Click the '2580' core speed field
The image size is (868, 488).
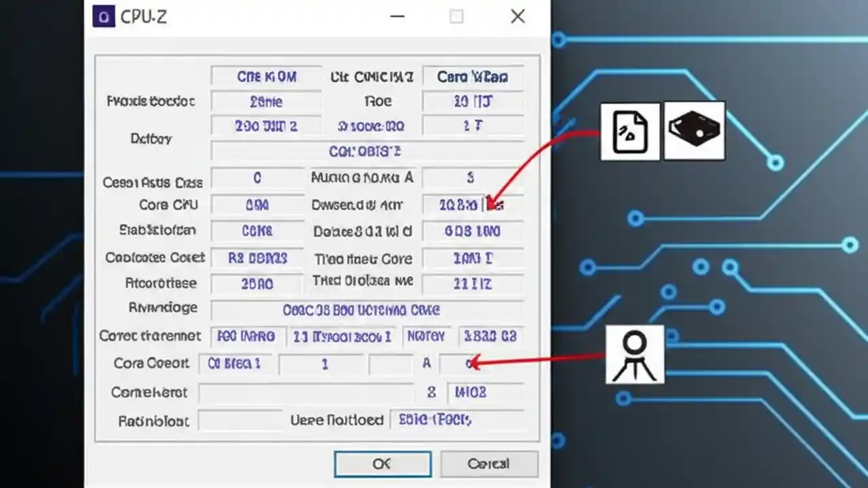[257, 283]
